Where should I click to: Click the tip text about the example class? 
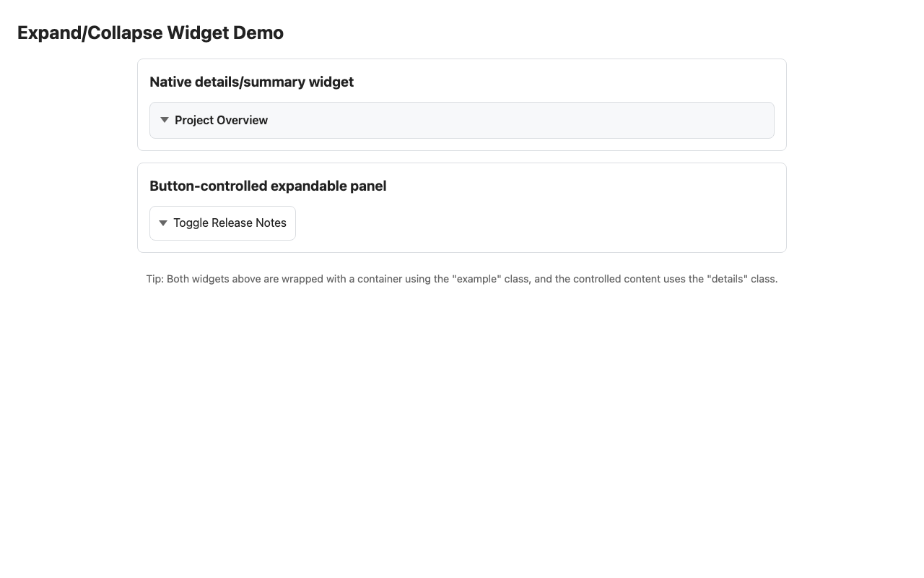(x=462, y=278)
